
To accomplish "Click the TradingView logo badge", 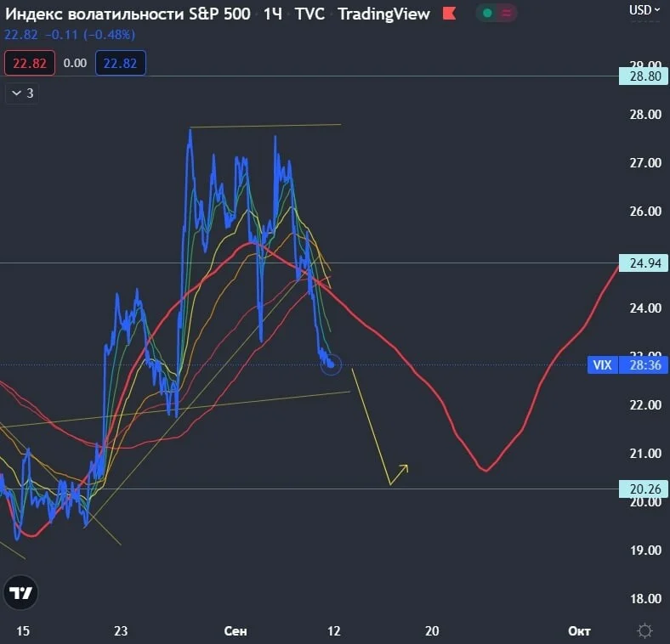I will pos(20,592).
